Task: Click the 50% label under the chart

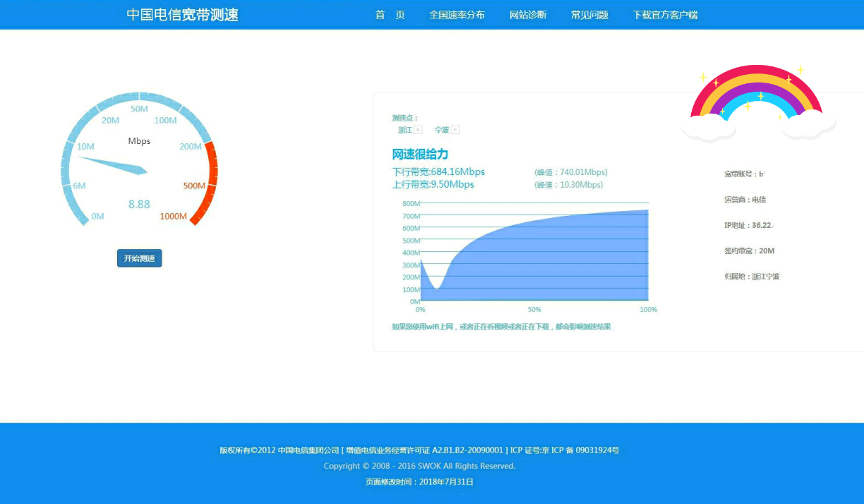Action: (534, 309)
